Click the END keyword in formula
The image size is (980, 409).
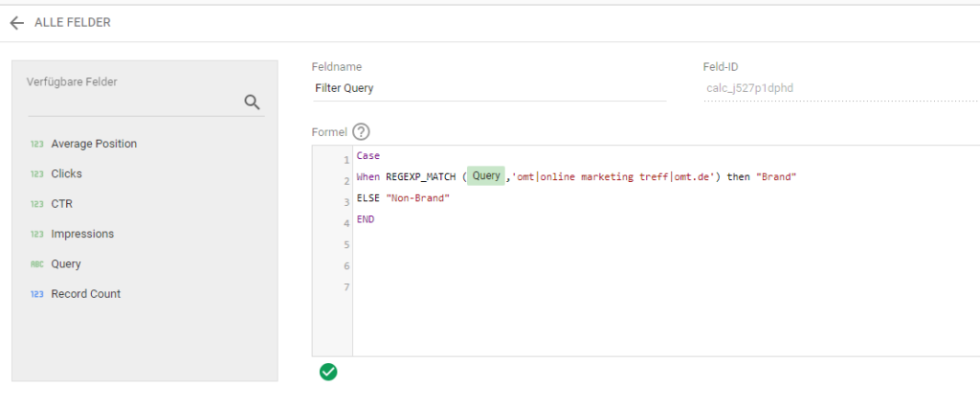pyautogui.click(x=366, y=219)
